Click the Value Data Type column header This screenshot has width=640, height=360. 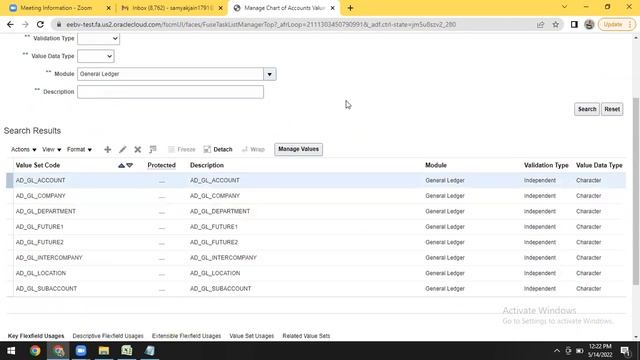599,165
